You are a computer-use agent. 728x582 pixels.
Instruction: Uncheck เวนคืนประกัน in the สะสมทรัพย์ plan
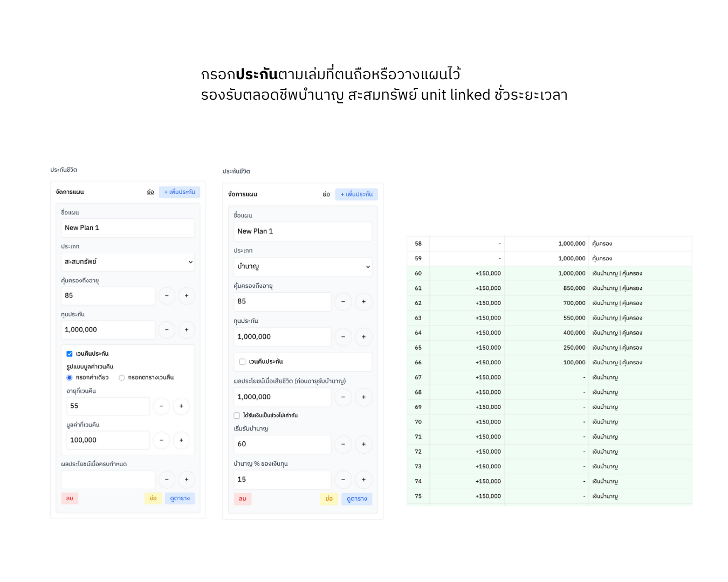pos(70,354)
